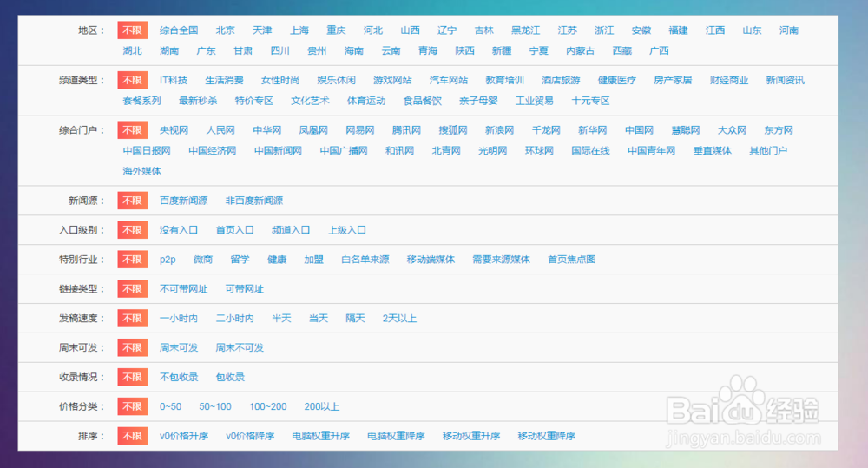The image size is (868, 468).
Task: Pick 内蒙古 in region row
Action: [x=580, y=51]
